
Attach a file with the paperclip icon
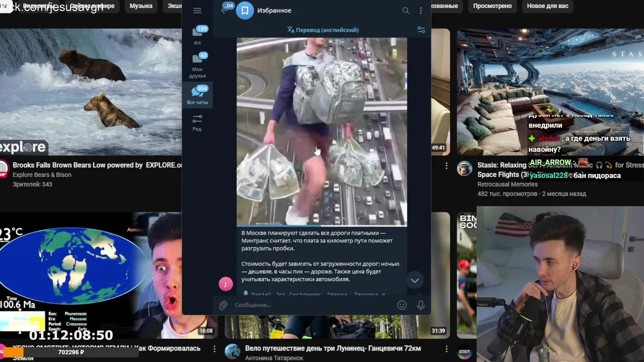coord(223,305)
